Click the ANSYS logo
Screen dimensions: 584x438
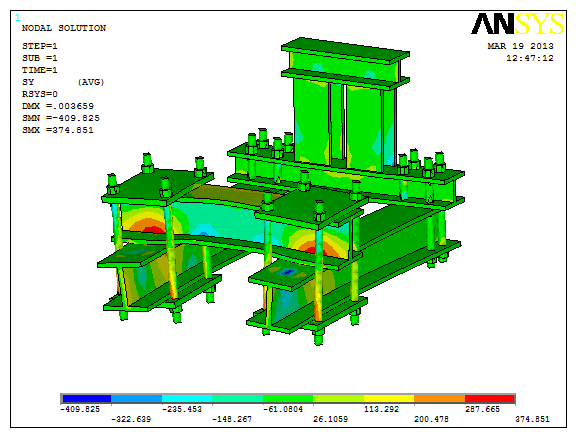coord(518,24)
